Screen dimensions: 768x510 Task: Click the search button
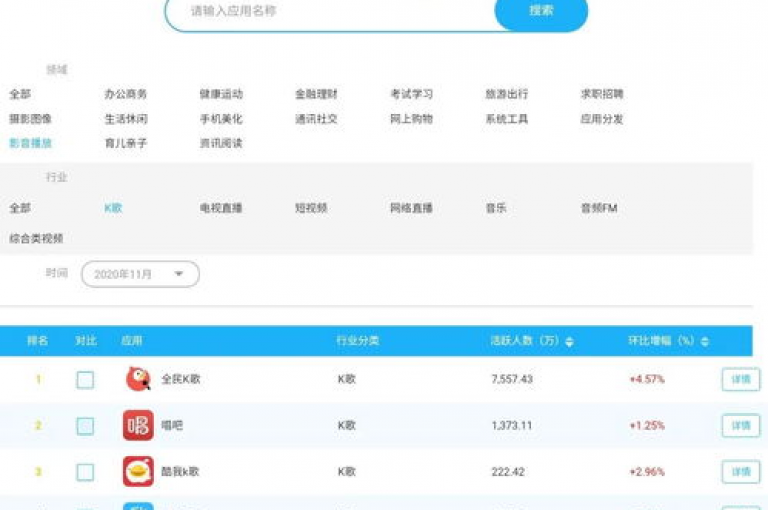point(541,12)
